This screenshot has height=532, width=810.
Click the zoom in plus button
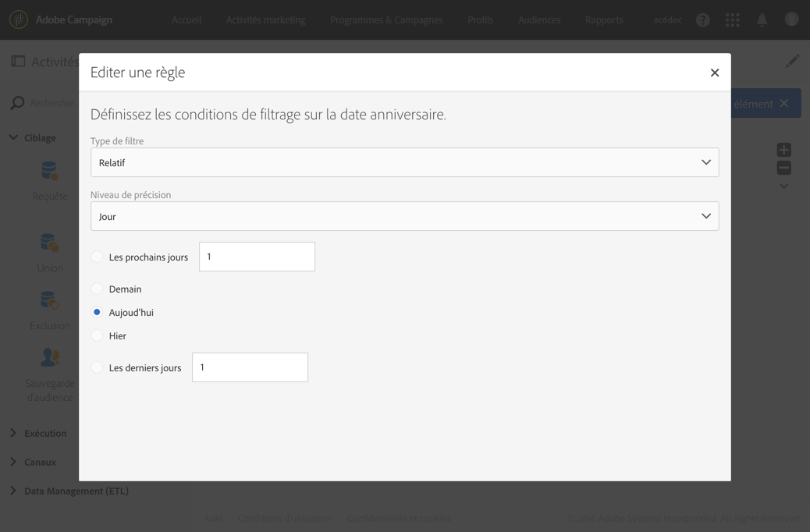coord(783,150)
